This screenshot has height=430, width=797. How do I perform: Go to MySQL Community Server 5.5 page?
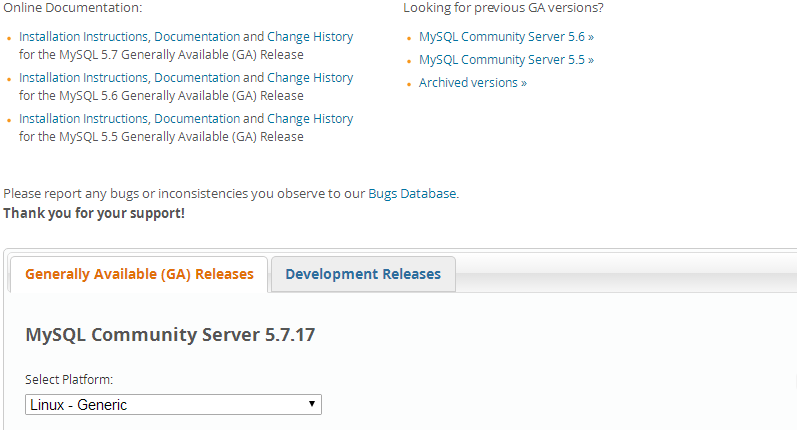coord(506,59)
